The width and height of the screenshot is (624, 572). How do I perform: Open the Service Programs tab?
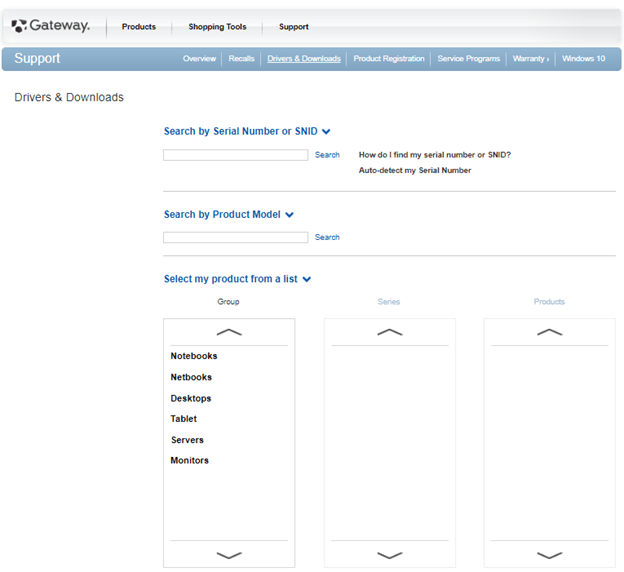pos(468,59)
